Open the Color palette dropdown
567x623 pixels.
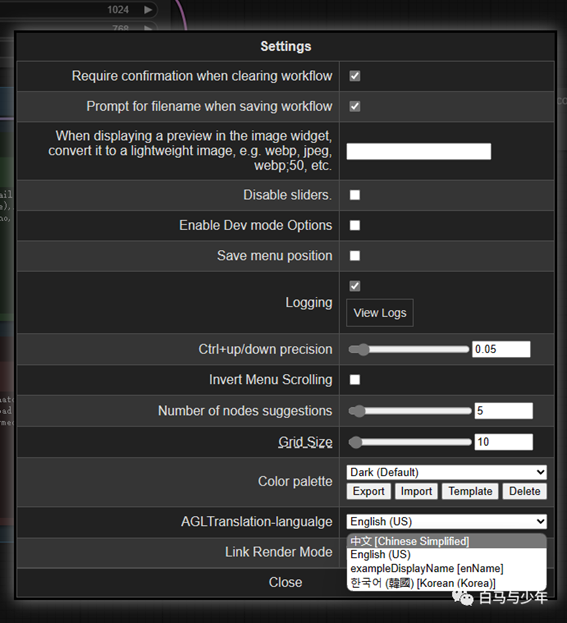[x=447, y=472]
